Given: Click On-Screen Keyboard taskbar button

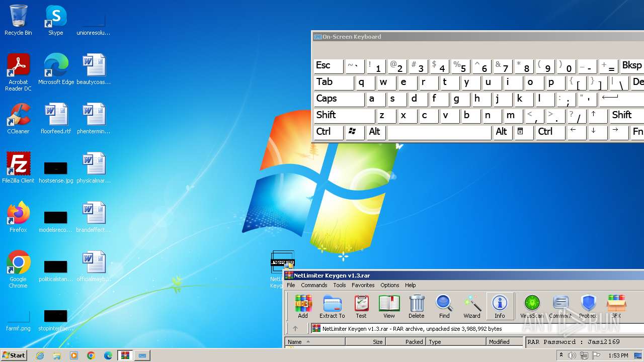Looking at the screenshot, I should coord(142,355).
